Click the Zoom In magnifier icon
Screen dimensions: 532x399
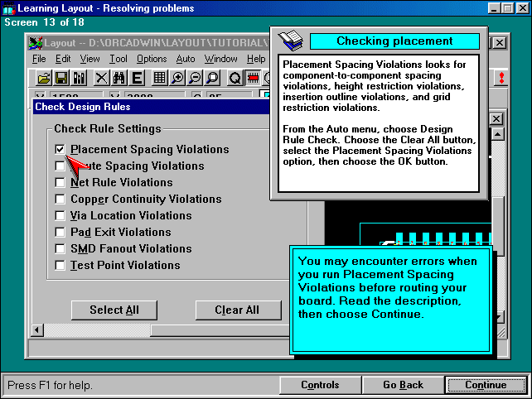coord(177,78)
